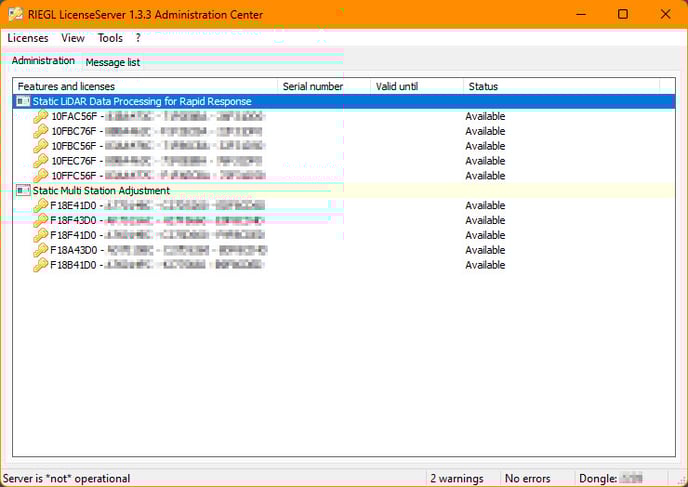Minimize the LicenseServer window

click(x=581, y=14)
